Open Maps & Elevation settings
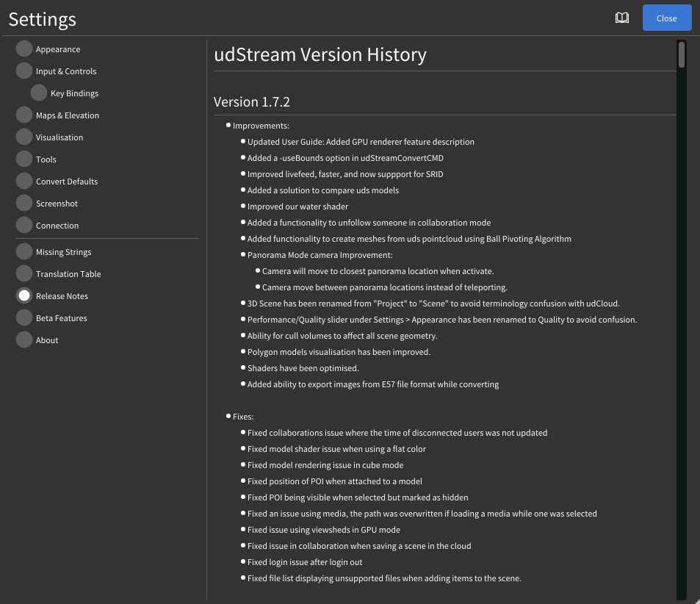700x604 pixels. click(24, 115)
